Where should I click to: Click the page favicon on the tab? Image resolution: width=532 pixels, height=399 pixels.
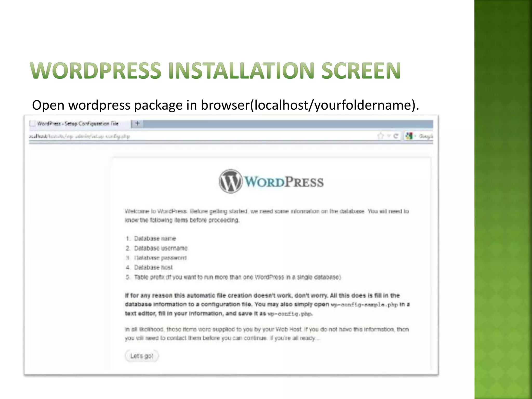tap(32, 123)
